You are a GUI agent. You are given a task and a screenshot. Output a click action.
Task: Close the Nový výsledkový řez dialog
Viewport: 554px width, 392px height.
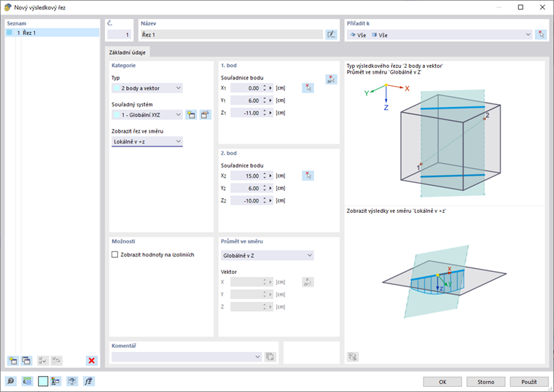(x=542, y=7)
